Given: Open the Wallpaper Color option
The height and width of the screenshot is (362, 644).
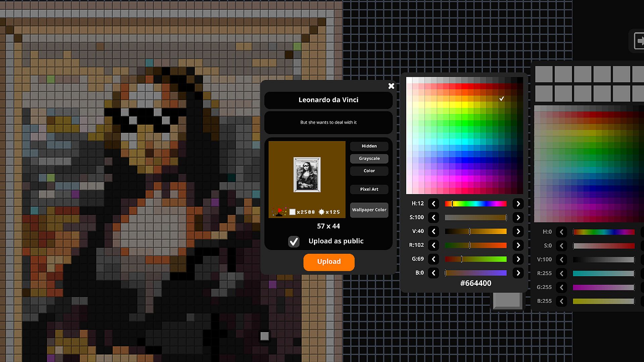Looking at the screenshot, I should click(369, 210).
